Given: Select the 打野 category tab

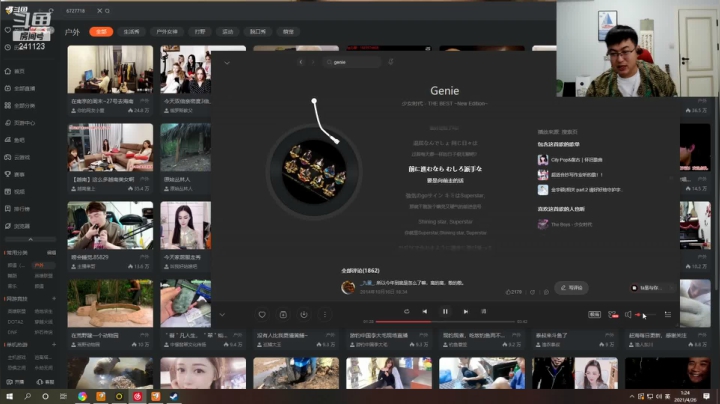Looking at the screenshot, I should 200,32.
